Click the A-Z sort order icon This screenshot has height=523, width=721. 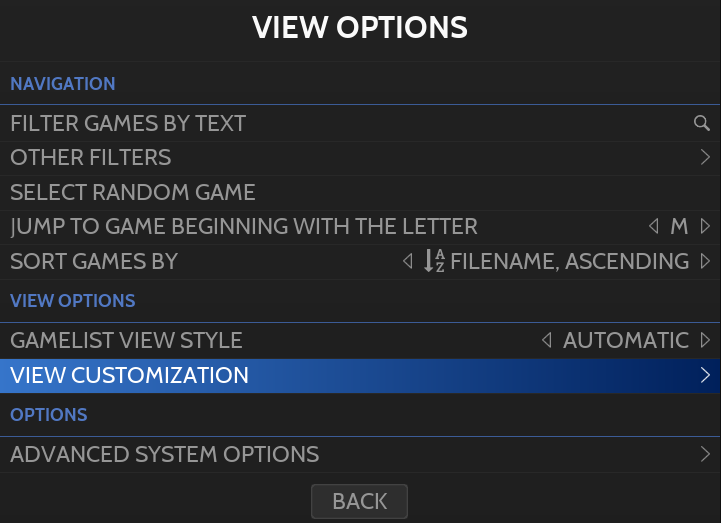click(434, 261)
